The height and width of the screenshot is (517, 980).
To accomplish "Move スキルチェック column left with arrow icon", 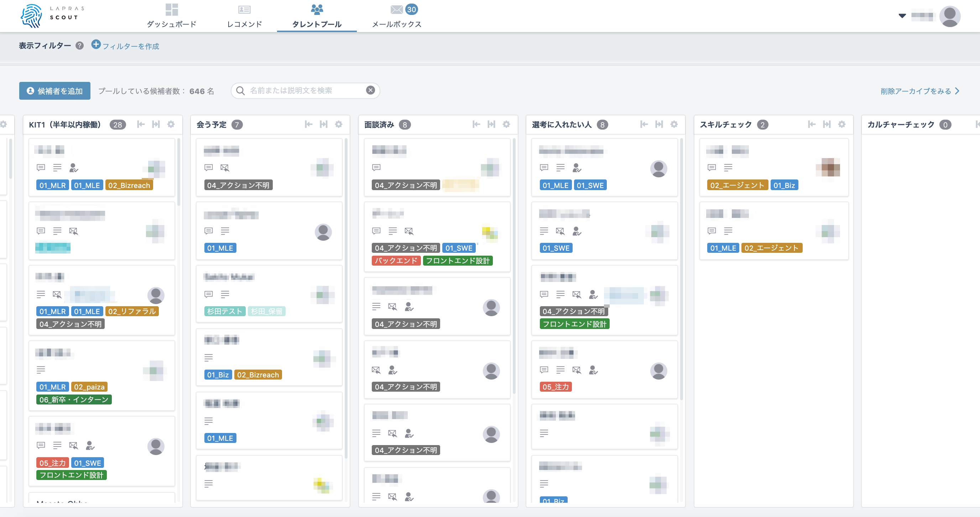I will point(812,124).
